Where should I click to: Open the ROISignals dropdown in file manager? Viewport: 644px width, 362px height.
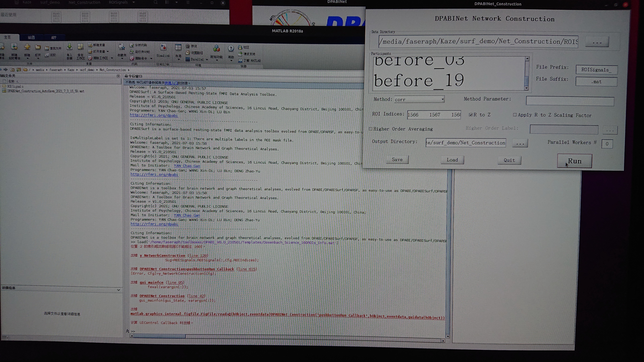[x=133, y=2]
